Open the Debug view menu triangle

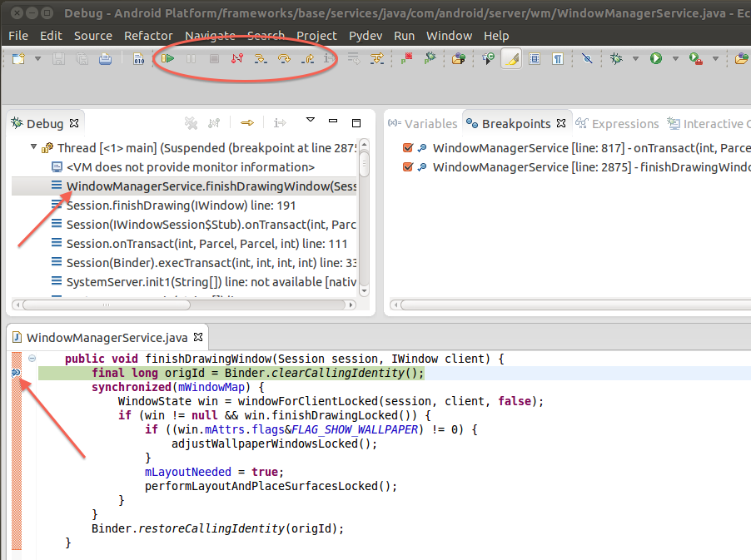point(311,120)
